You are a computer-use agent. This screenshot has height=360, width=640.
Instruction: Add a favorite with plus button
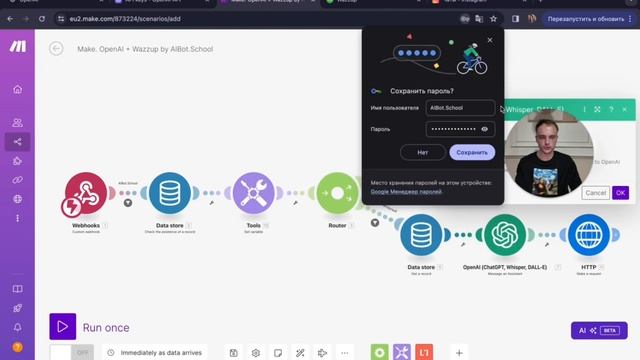click(x=459, y=353)
